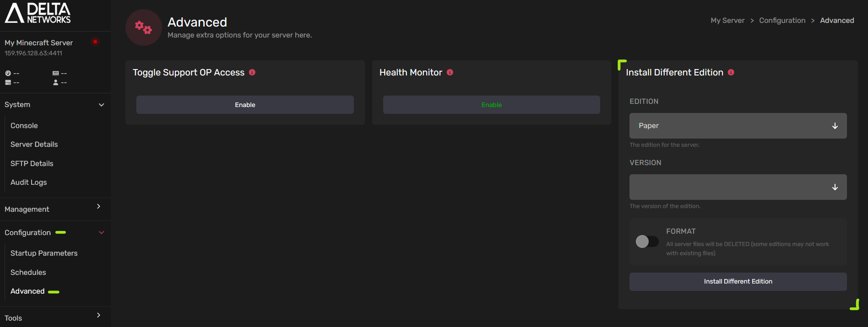
Task: Toggle the FORMAT switch
Action: click(647, 241)
